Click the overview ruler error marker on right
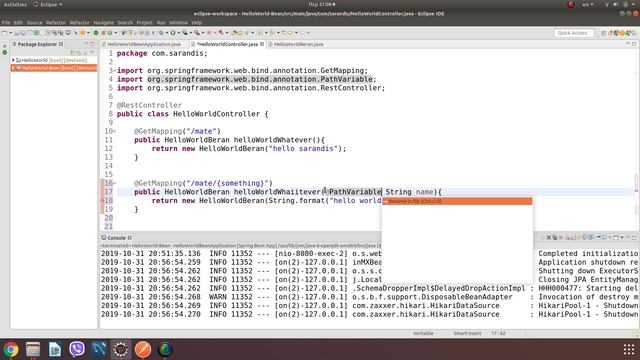Viewport: 640px width, 360px height. [636, 191]
